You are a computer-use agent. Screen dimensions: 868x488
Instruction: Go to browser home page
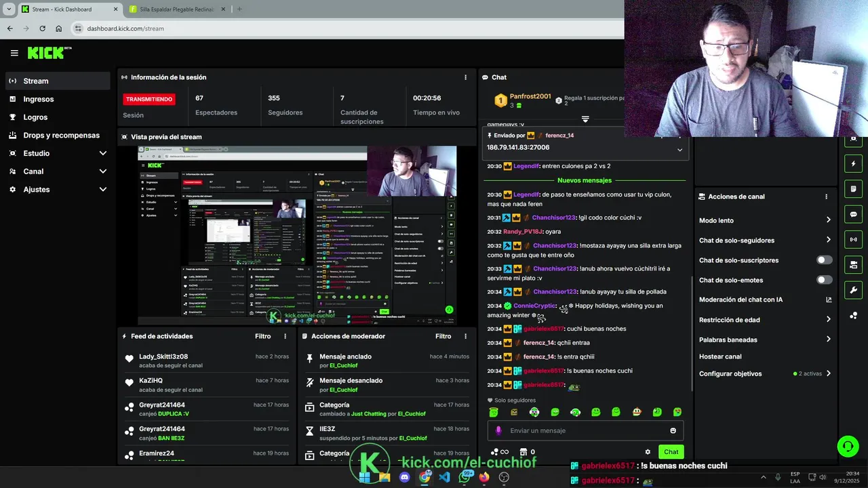(58, 28)
